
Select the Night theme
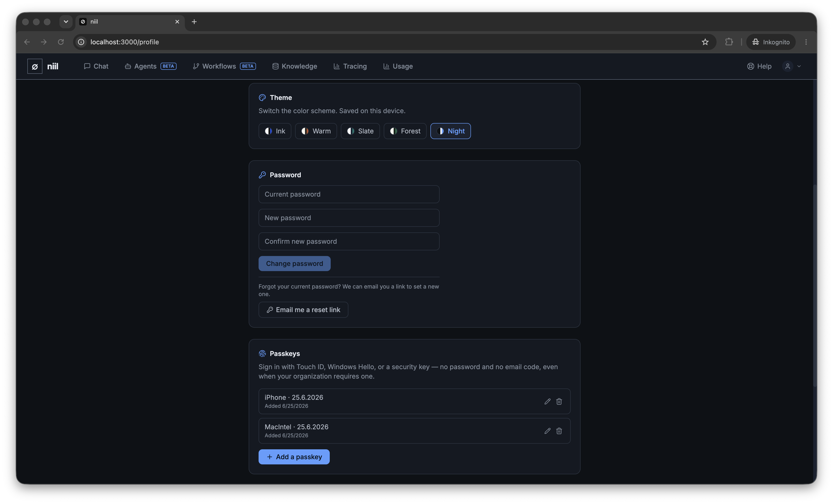450,131
